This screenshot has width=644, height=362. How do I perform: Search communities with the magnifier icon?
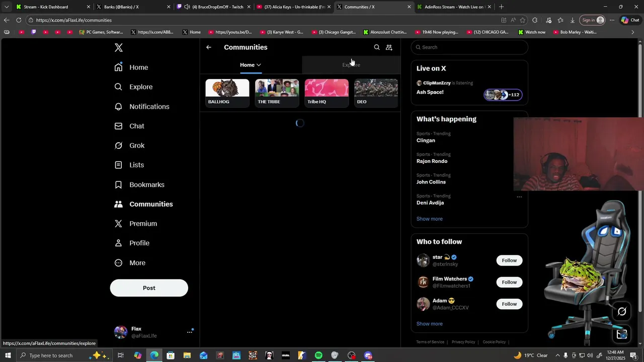tap(377, 47)
